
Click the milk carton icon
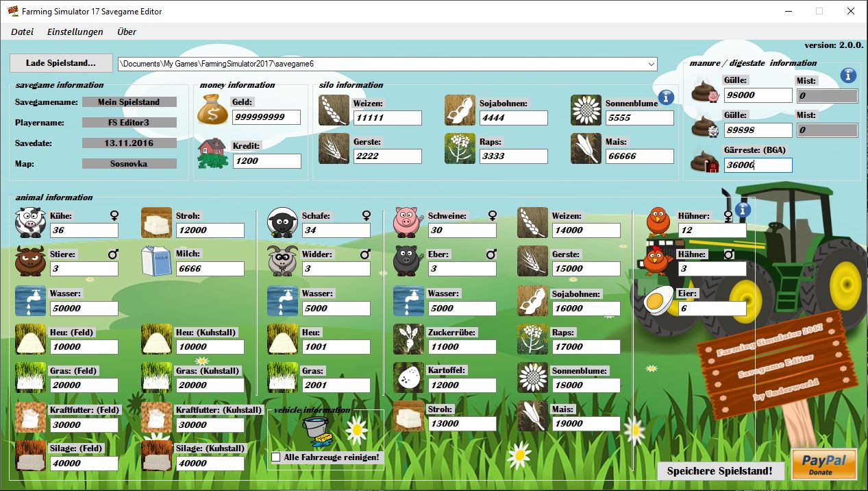pos(156,261)
